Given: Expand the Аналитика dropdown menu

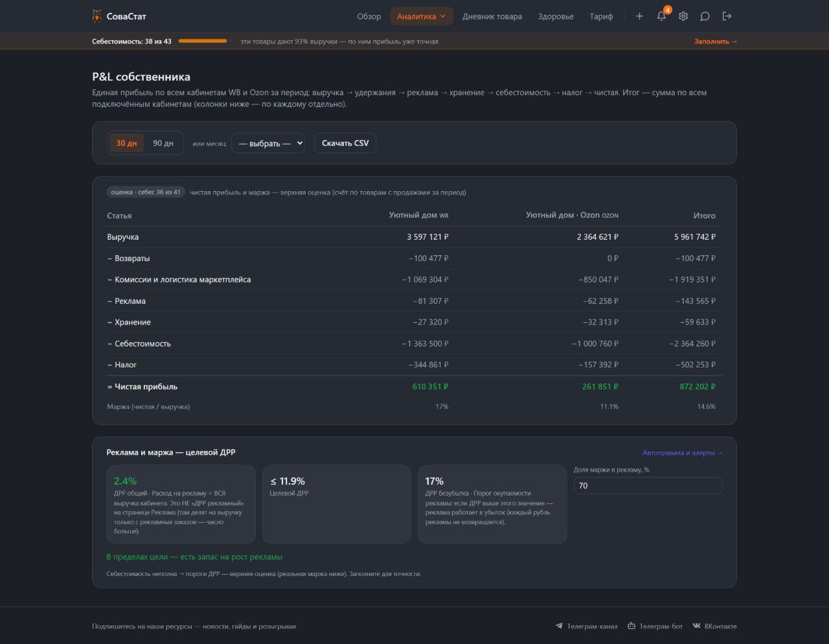Looking at the screenshot, I should point(422,16).
